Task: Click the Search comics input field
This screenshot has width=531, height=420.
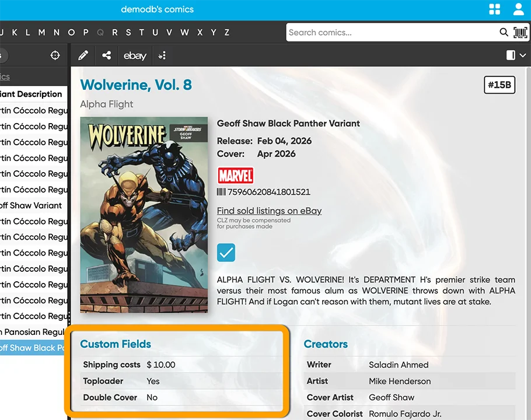Action: coord(391,33)
